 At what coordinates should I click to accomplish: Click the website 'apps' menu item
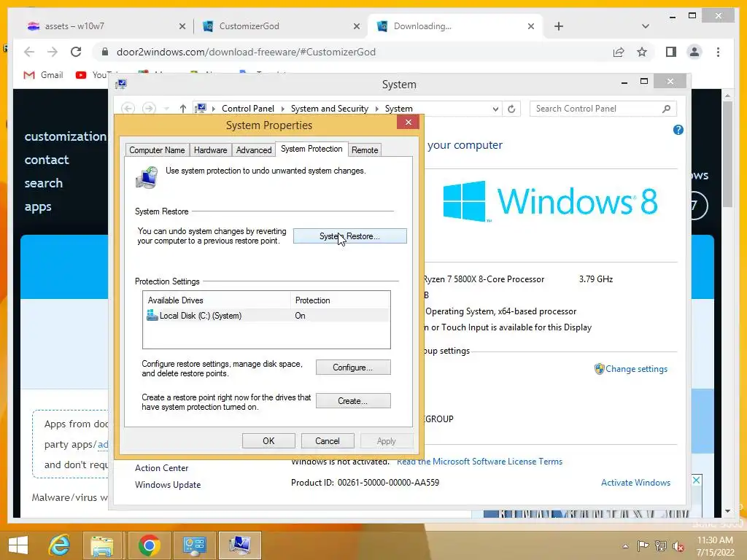coord(38,206)
